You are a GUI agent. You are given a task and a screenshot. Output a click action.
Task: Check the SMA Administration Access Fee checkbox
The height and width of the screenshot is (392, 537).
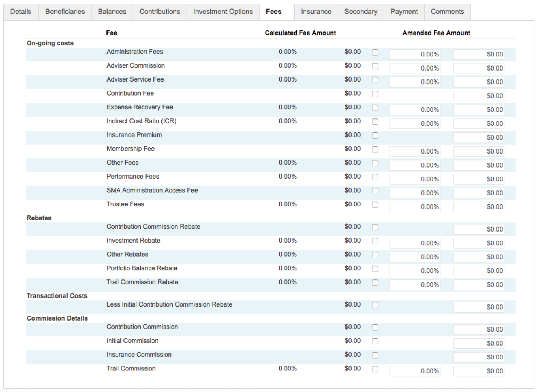click(x=375, y=191)
